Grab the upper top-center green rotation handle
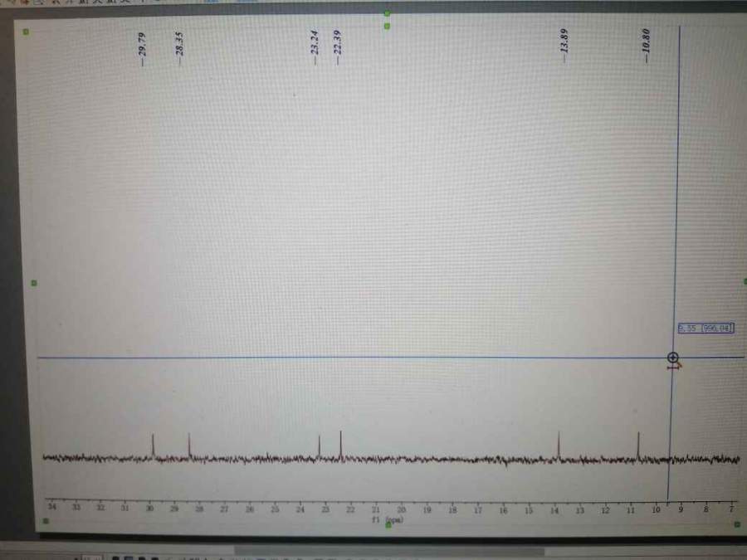Screen dimensions: 747x560 click(x=387, y=13)
